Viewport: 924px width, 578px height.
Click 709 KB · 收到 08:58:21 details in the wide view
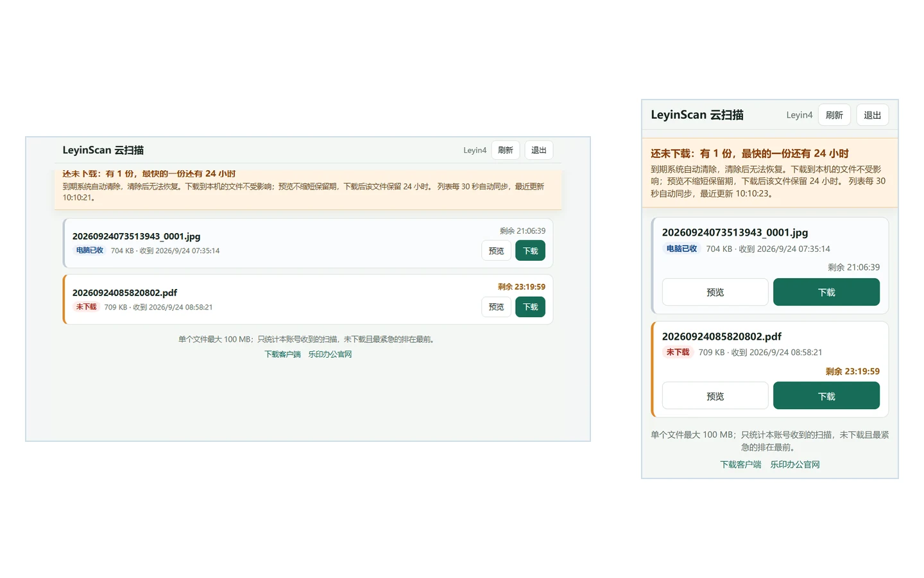click(158, 308)
